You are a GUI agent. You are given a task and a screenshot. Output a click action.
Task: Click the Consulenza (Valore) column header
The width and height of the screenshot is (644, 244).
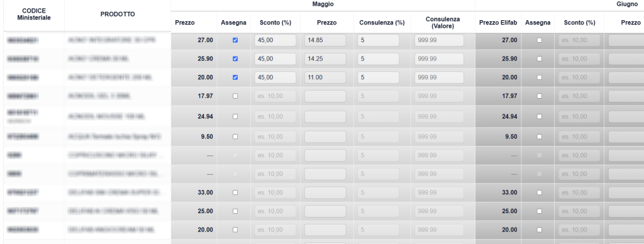(443, 23)
